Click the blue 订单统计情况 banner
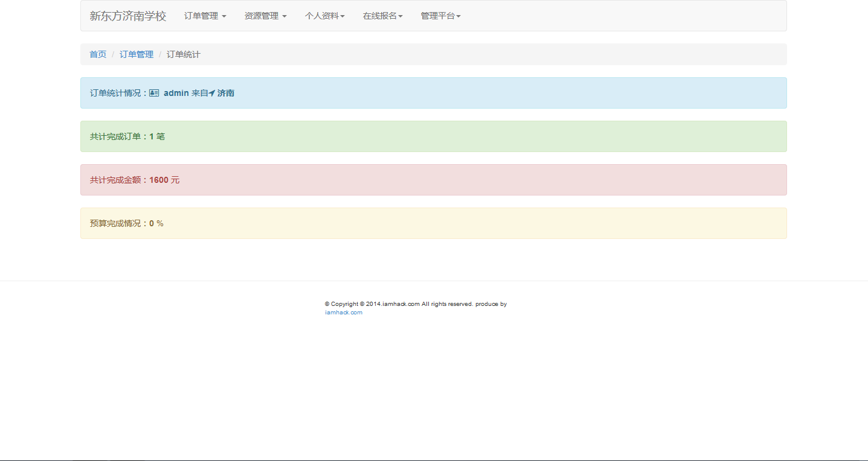868x461 pixels. tap(434, 93)
